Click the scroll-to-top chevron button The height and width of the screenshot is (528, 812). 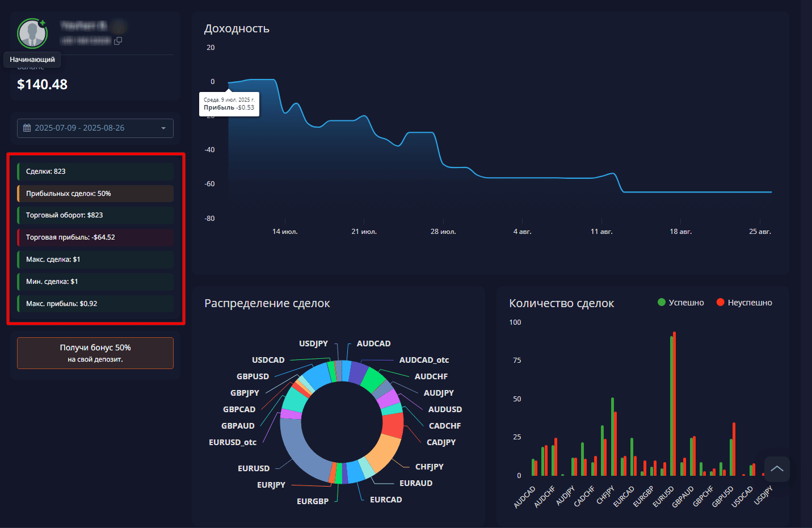pyautogui.click(x=777, y=469)
